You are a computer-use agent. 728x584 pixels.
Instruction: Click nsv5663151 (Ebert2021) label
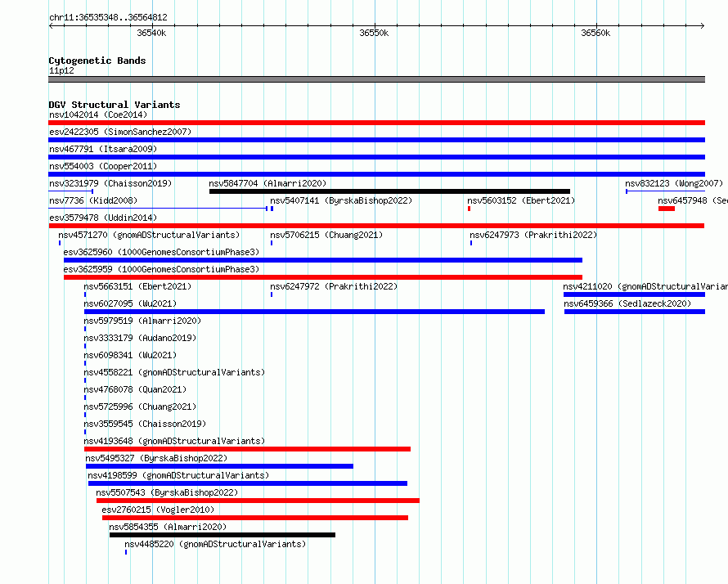coord(137,286)
